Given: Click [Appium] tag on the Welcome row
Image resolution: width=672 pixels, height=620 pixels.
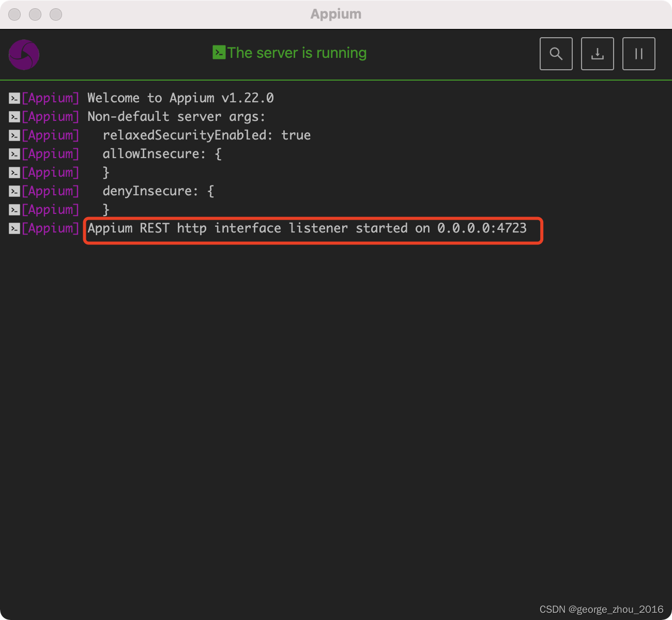Looking at the screenshot, I should (x=51, y=98).
